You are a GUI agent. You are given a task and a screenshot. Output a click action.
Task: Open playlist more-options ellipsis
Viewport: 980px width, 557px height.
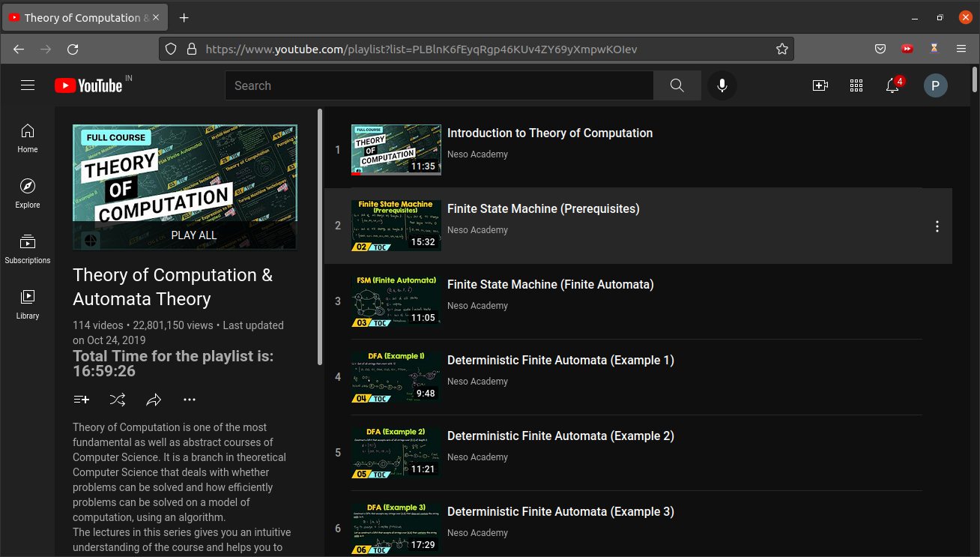(x=190, y=400)
